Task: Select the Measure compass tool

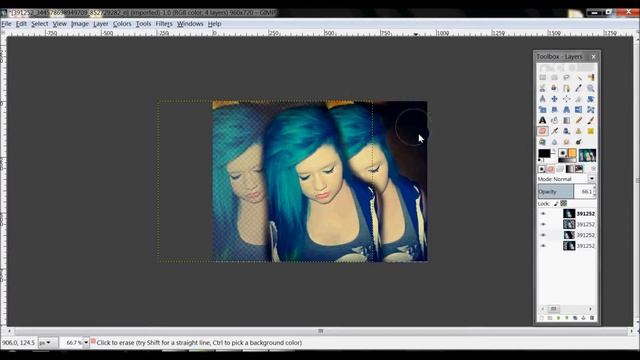Action: pyautogui.click(x=542, y=99)
